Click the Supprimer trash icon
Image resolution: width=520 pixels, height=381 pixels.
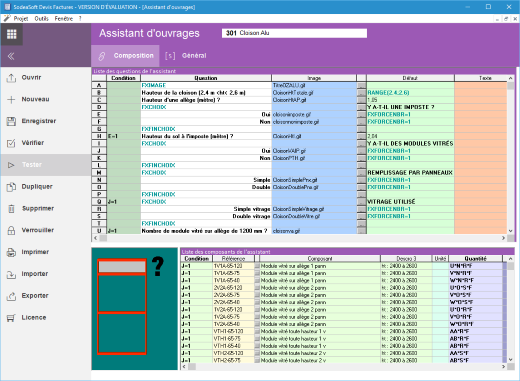(x=11, y=209)
